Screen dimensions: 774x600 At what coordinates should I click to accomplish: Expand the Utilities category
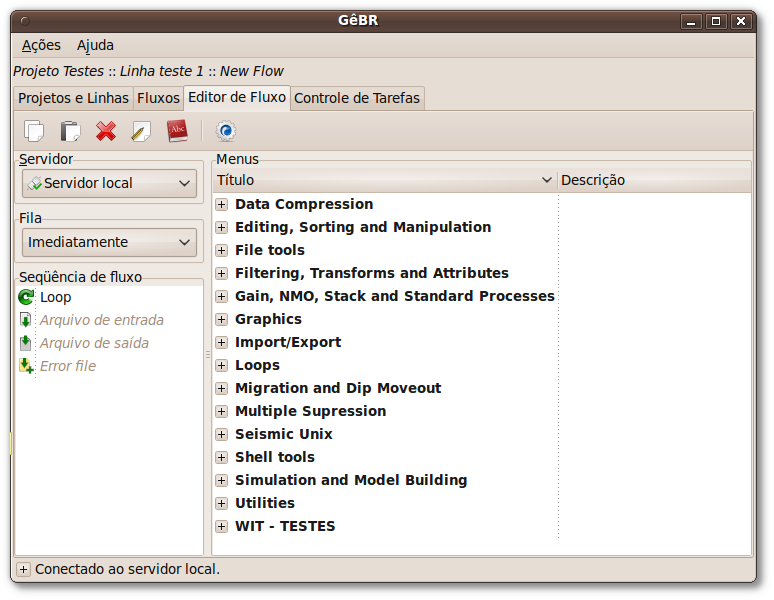click(222, 503)
